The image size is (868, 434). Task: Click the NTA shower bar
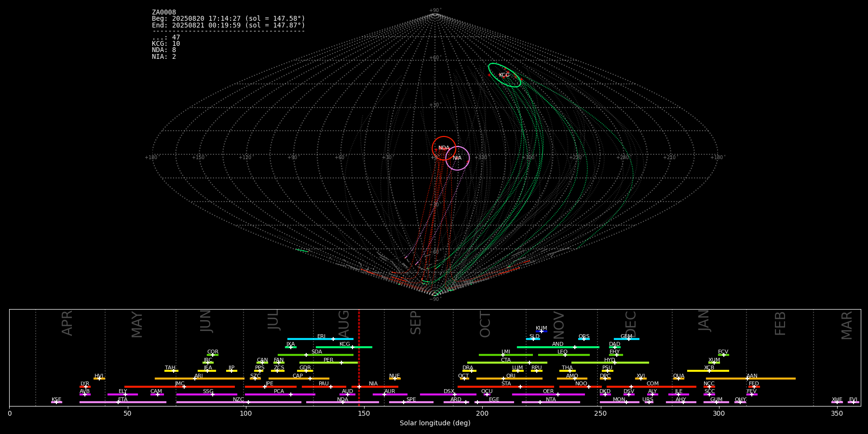551,402
